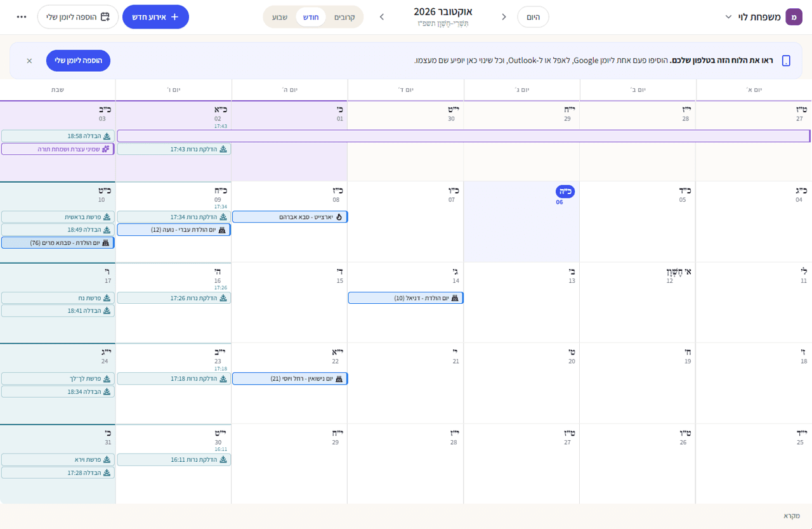Open the הבדלה 18:49 entry
Viewport: 812px width, 529px height.
58,230
